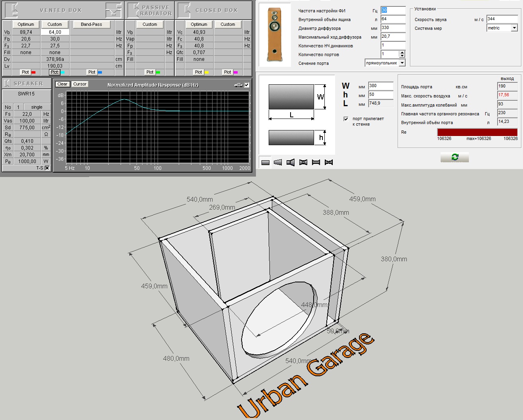Screen dimensions: 523x420
Task: Click the green refresh recalculate button
Action: [x=455, y=157]
